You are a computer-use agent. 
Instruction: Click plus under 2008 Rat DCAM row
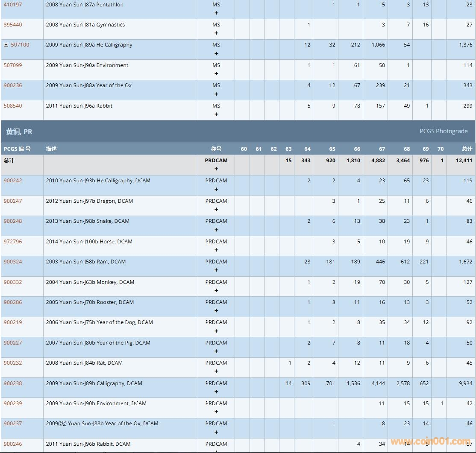click(216, 371)
